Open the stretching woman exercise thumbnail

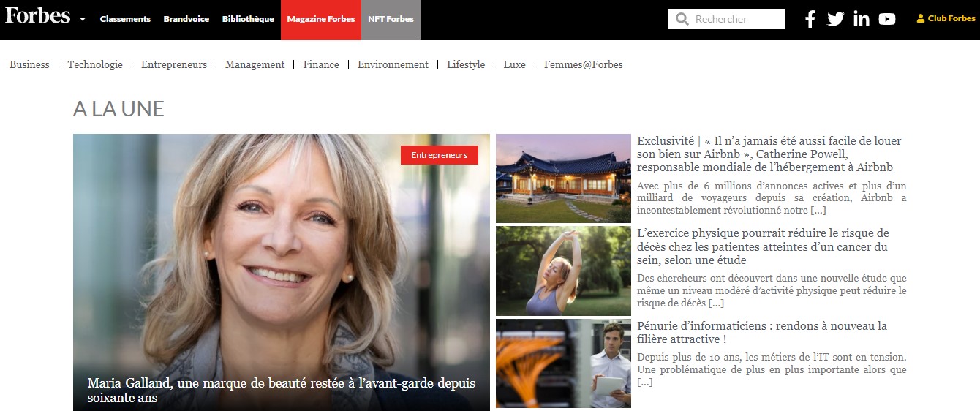563,271
